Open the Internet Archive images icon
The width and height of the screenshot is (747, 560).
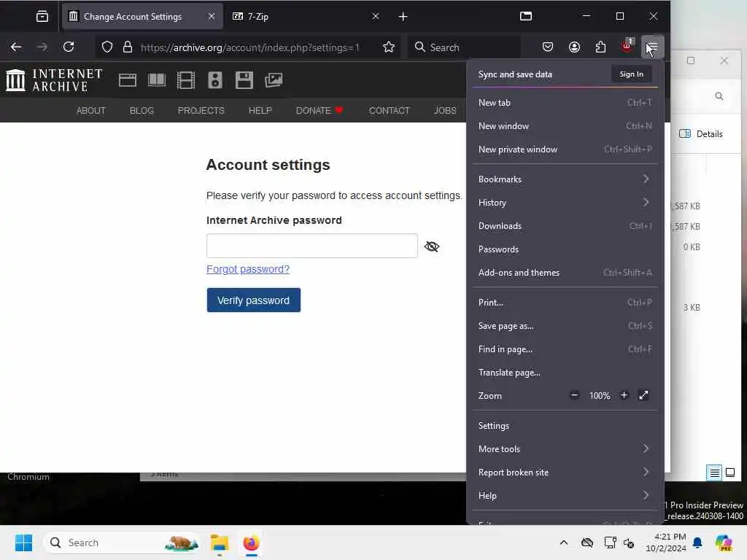274,80
